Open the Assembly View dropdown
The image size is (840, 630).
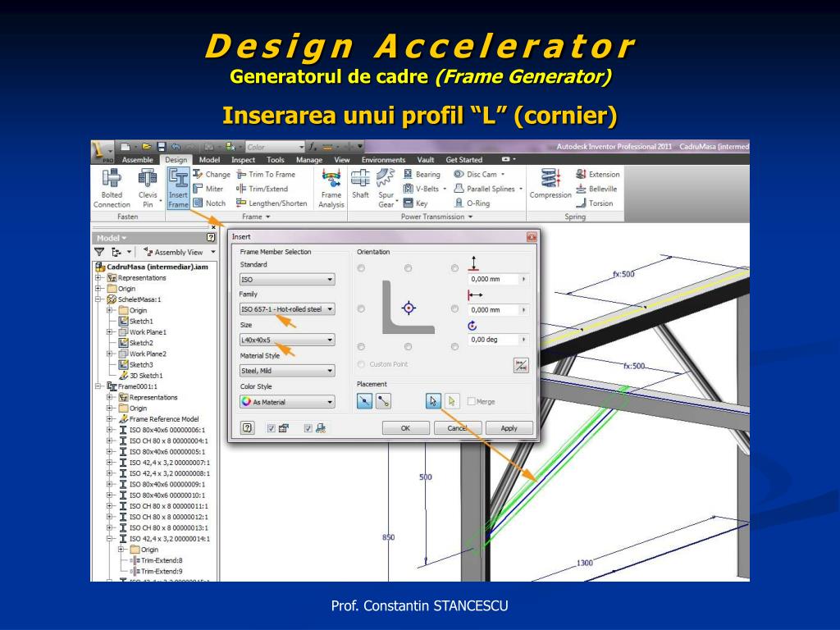pos(179,252)
